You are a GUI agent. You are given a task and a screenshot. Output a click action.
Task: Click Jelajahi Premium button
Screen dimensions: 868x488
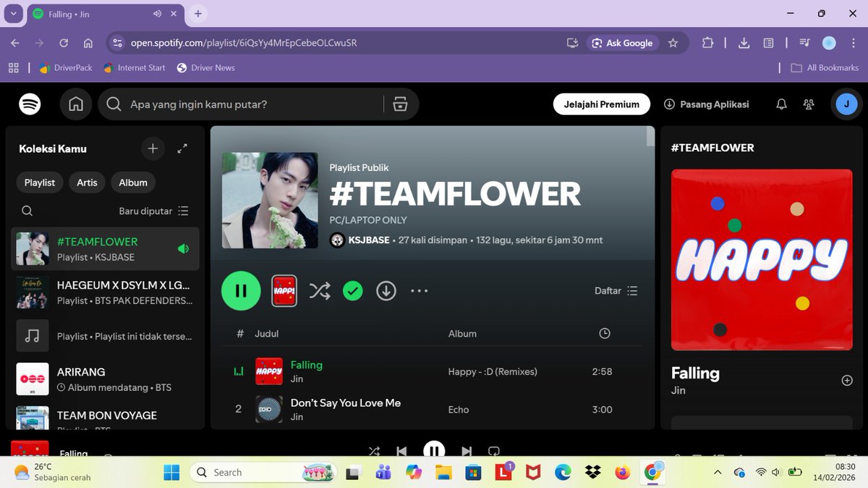click(x=602, y=104)
